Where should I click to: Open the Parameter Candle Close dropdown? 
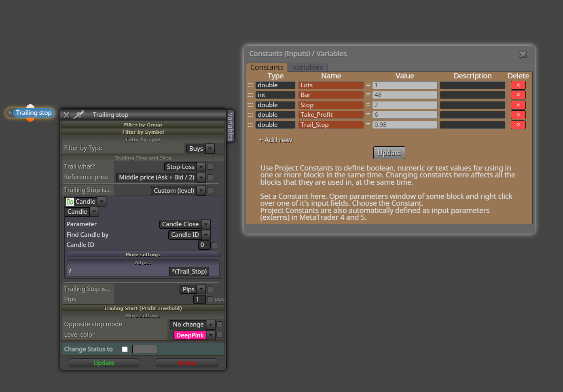pyautogui.click(x=184, y=224)
